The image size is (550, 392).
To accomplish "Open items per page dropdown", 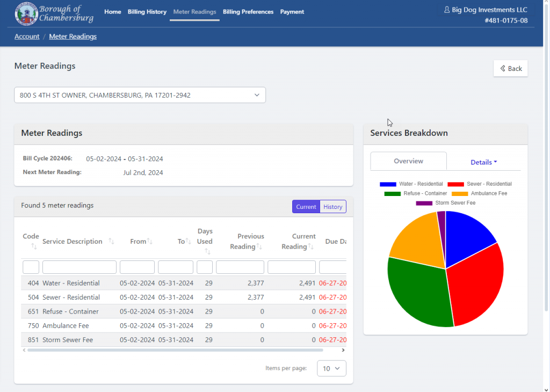I will click(331, 368).
